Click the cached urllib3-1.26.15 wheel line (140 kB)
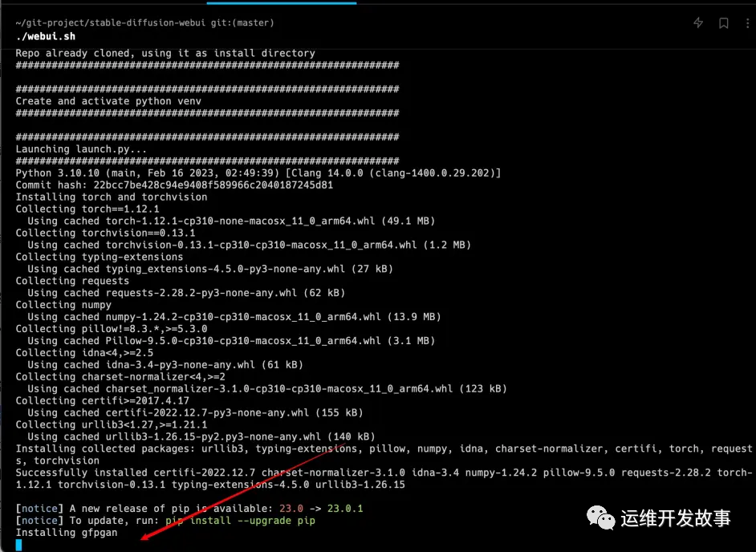The height and width of the screenshot is (552, 756). tap(201, 436)
